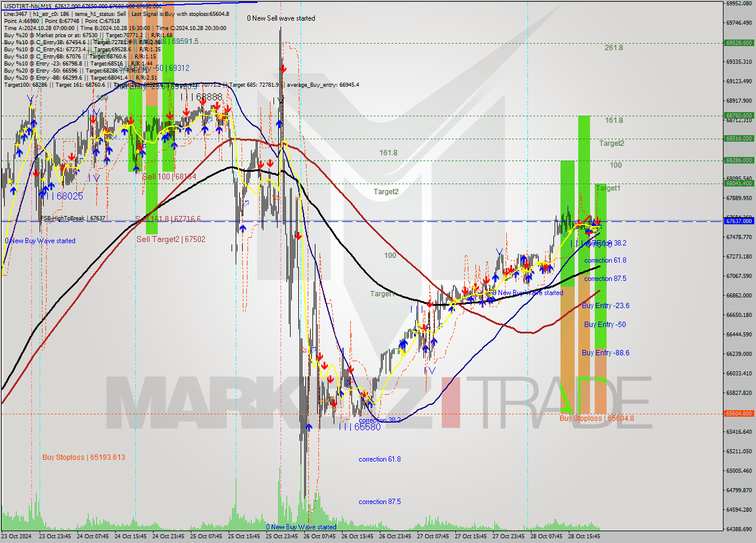Click '25 Oct 23:45' on the time axis
The width and height of the screenshot is (756, 543).
click(x=282, y=537)
